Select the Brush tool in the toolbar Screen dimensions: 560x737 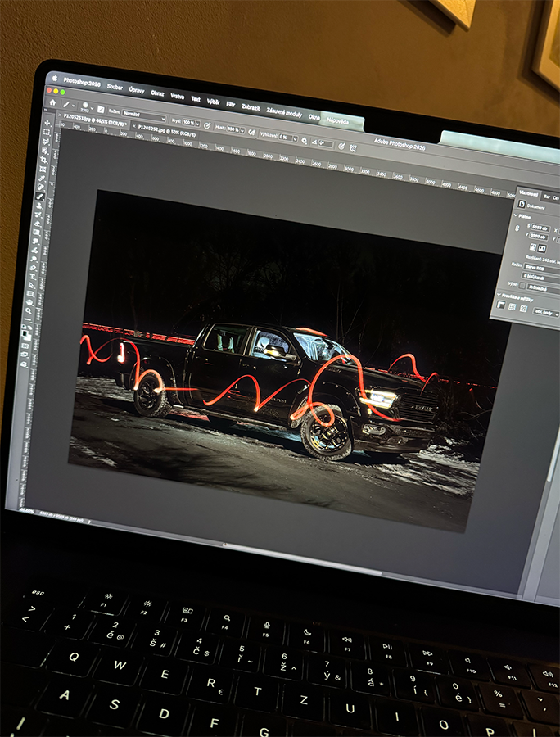[40, 197]
